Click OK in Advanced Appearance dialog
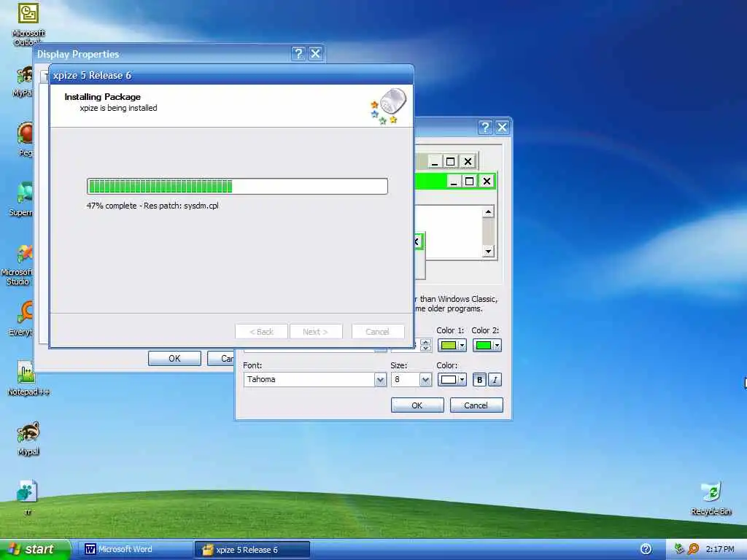The height and width of the screenshot is (560, 747). [417, 405]
